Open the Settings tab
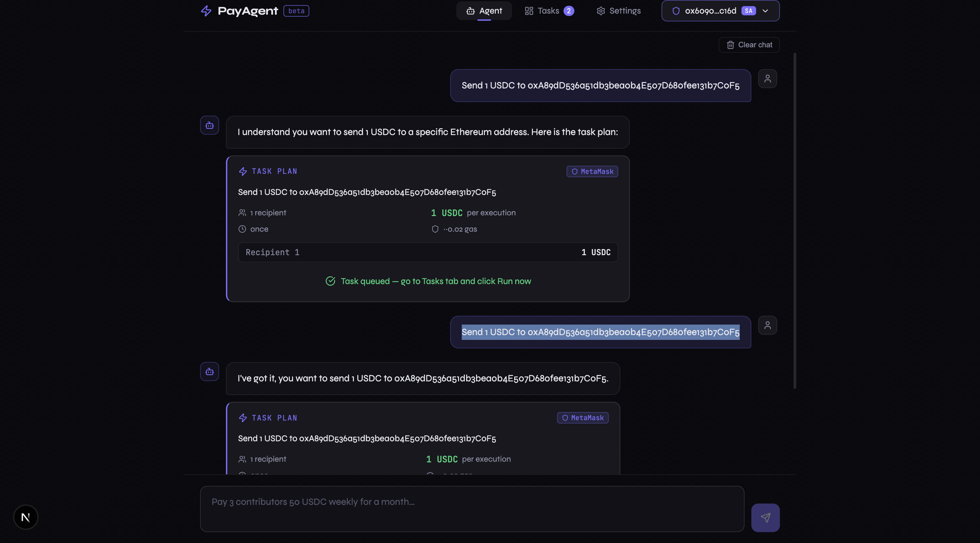This screenshot has height=543, width=980. pyautogui.click(x=618, y=11)
